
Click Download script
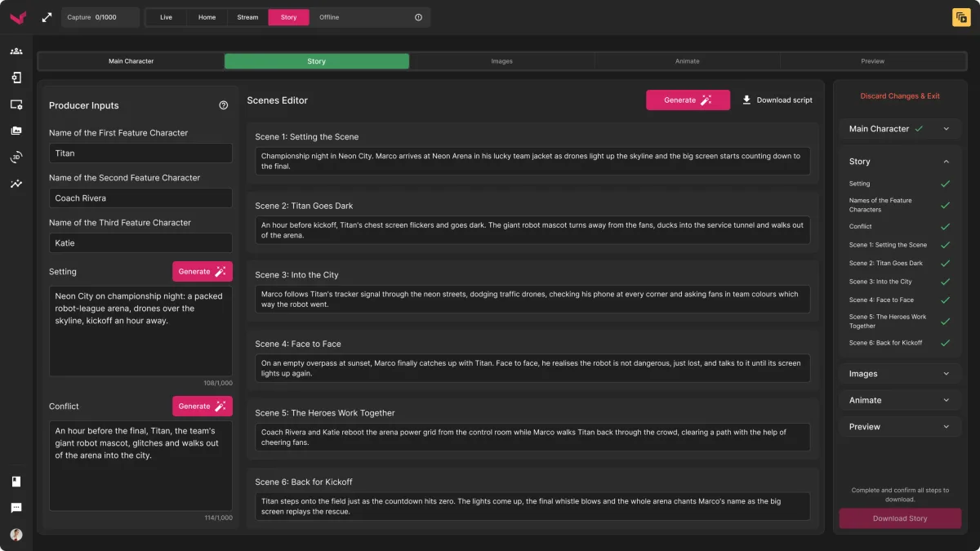tap(777, 100)
